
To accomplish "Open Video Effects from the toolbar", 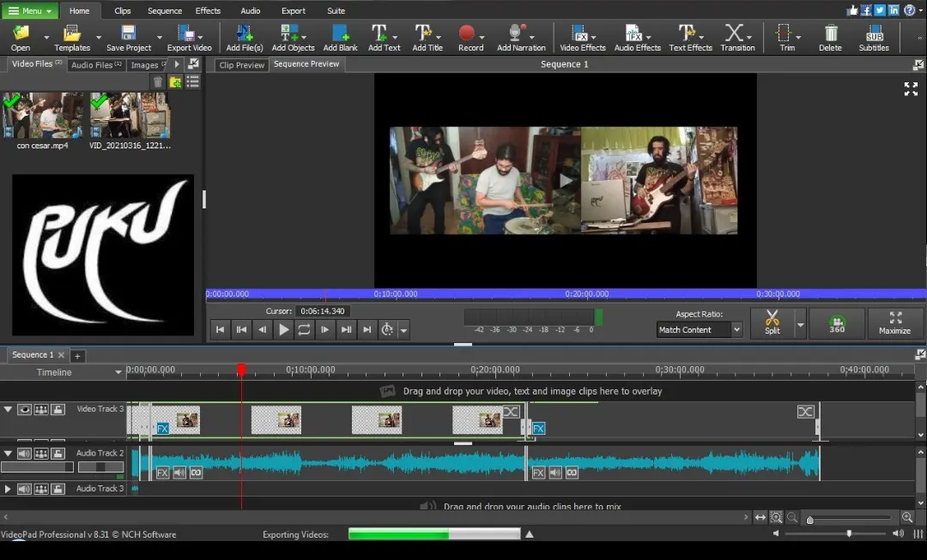I will 582,37.
